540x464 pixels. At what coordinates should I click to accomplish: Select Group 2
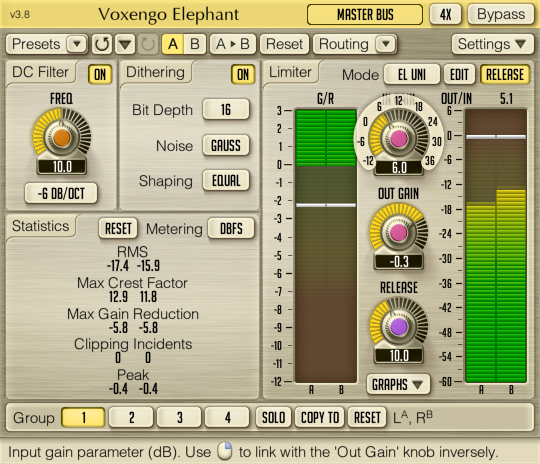131,417
